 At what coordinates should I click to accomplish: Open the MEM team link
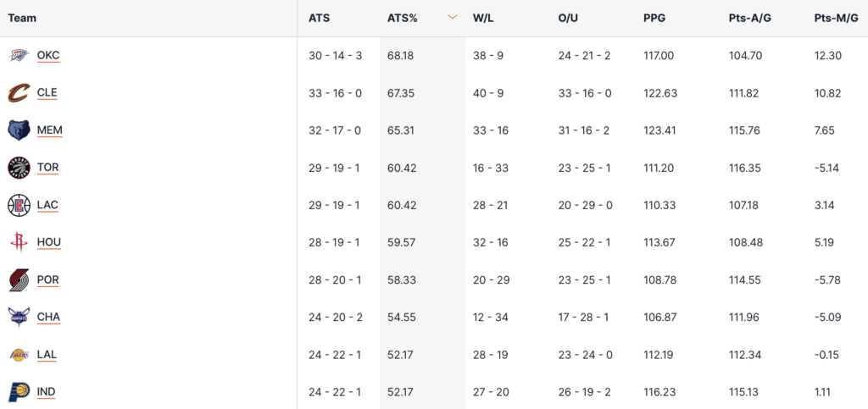coord(49,130)
